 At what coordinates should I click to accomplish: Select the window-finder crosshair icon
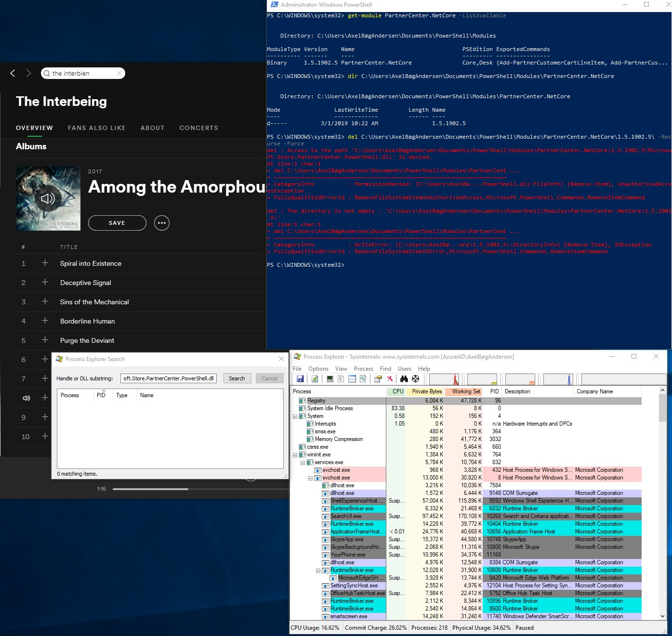click(416, 379)
